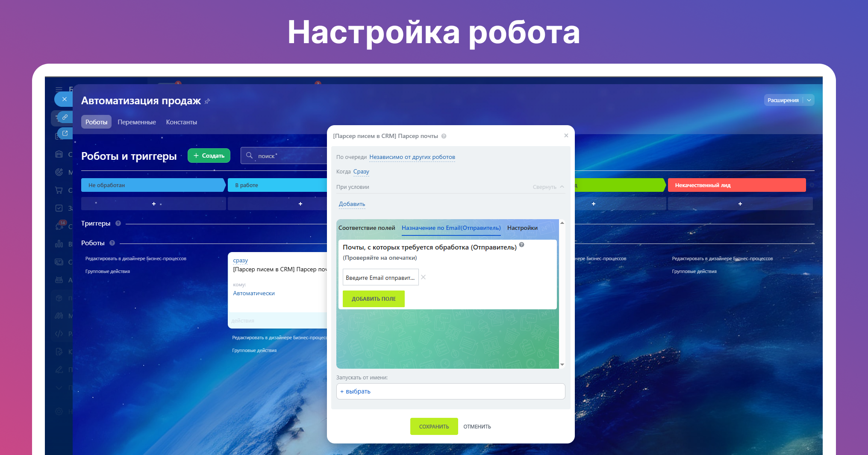Open stage settings gear beside Некачественный лид

point(812,185)
